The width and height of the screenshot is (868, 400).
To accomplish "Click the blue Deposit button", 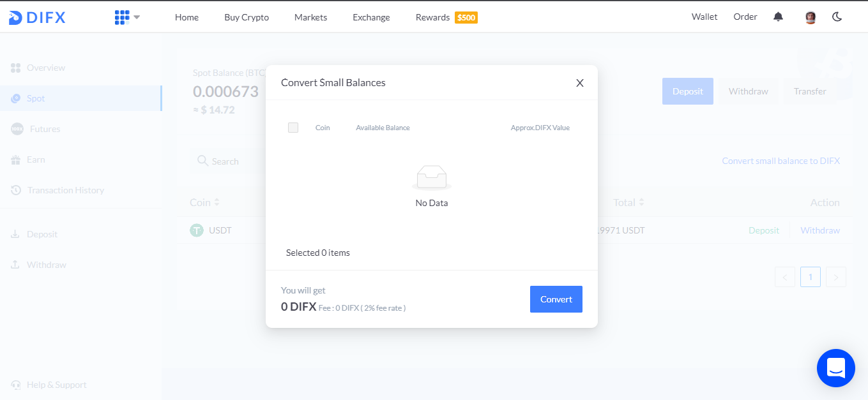I will tap(688, 91).
